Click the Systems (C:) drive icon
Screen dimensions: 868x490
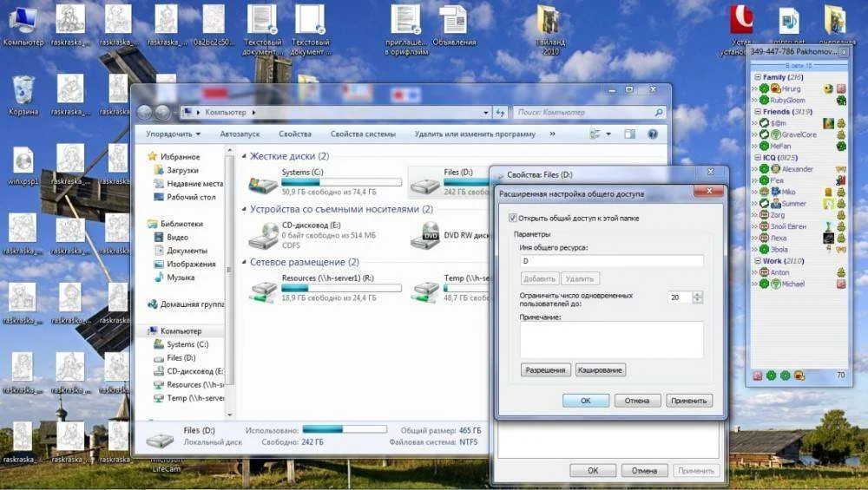[264, 184]
